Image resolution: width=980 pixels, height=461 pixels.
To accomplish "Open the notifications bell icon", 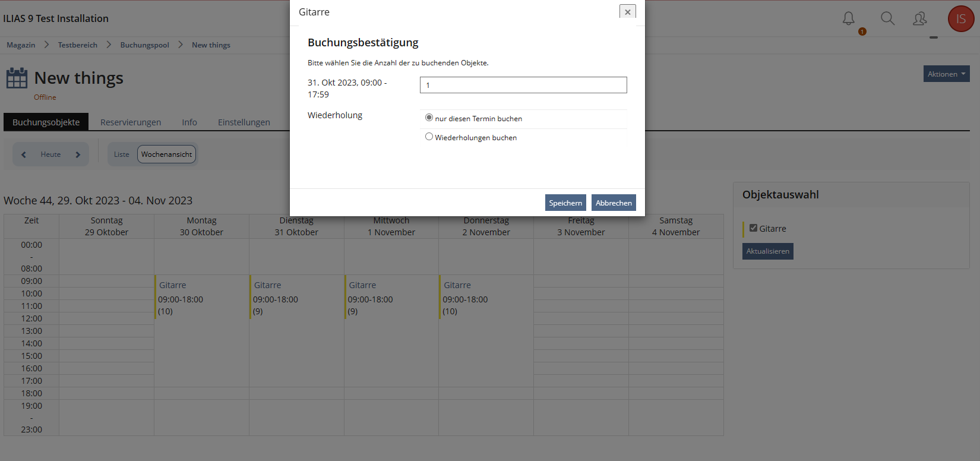I will coord(848,19).
